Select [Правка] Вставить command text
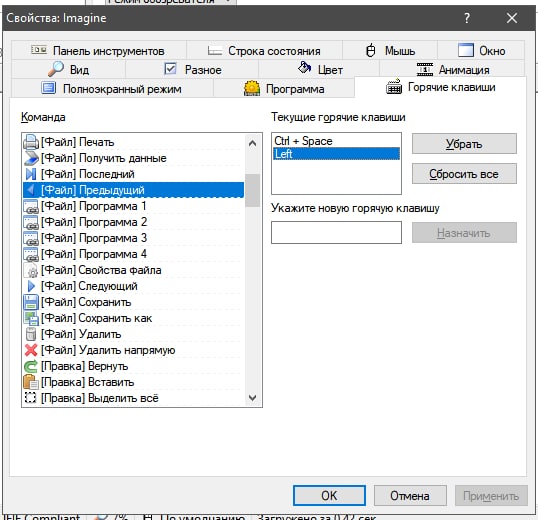 [x=87, y=382]
